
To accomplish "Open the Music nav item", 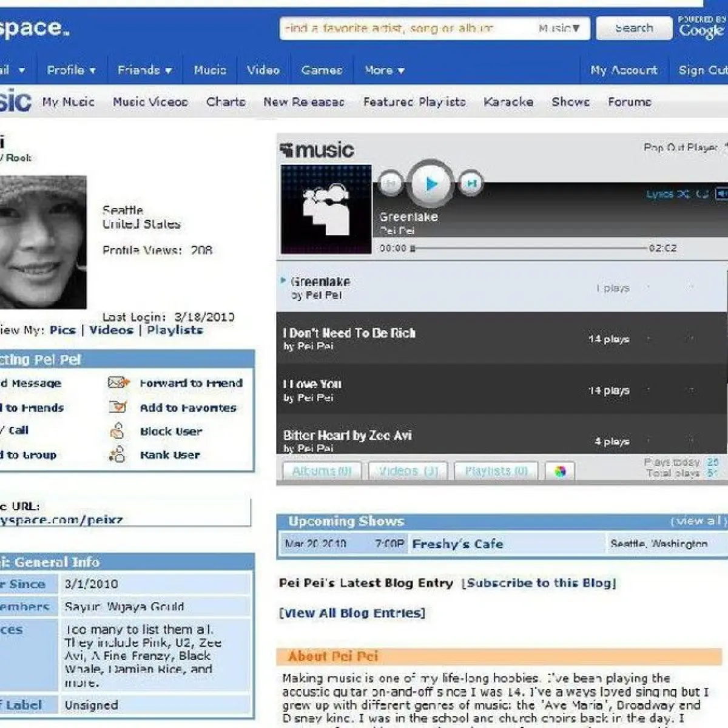I will click(x=210, y=70).
